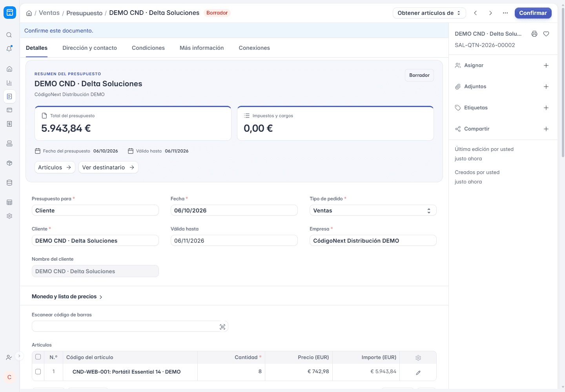Click the database cylinder icon in the sidebar
The width and height of the screenshot is (565, 392).
pos(9,183)
